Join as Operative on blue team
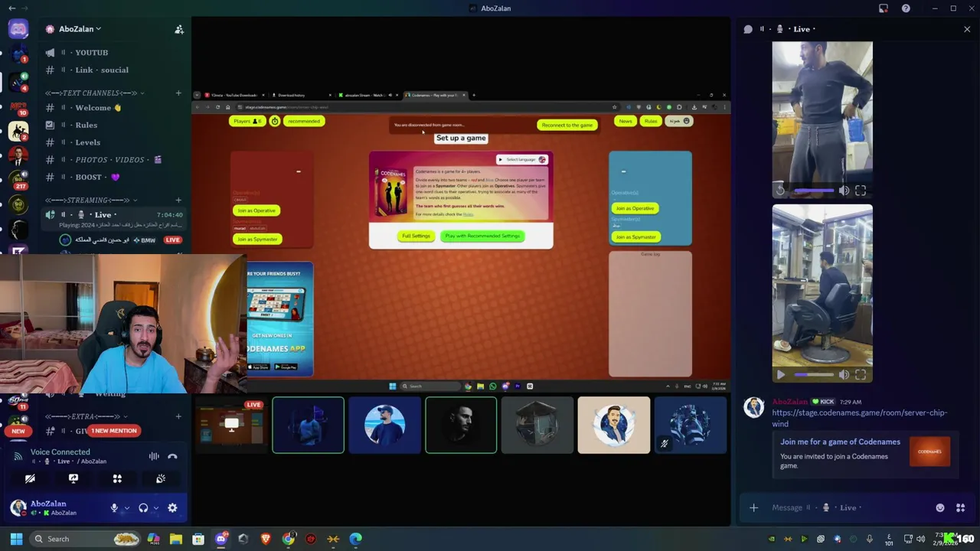 (635, 208)
